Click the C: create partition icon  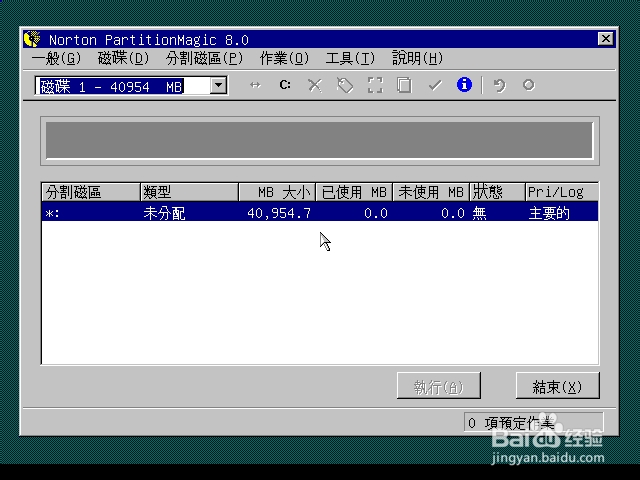point(285,85)
